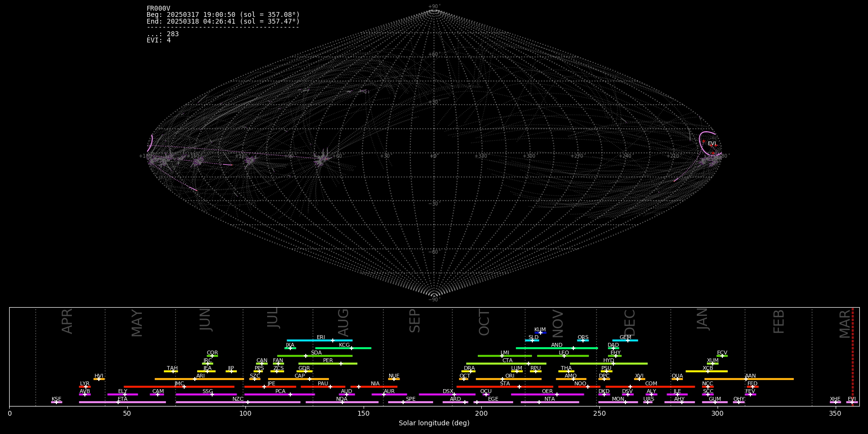Click the FR000V station title text
The width and height of the screenshot is (868, 434).
pyautogui.click(x=158, y=9)
